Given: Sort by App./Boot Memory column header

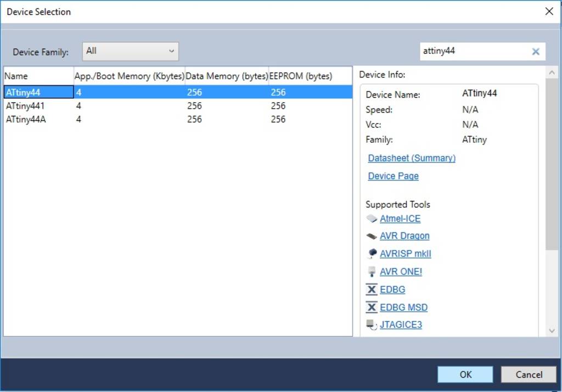Looking at the screenshot, I should click(x=130, y=76).
